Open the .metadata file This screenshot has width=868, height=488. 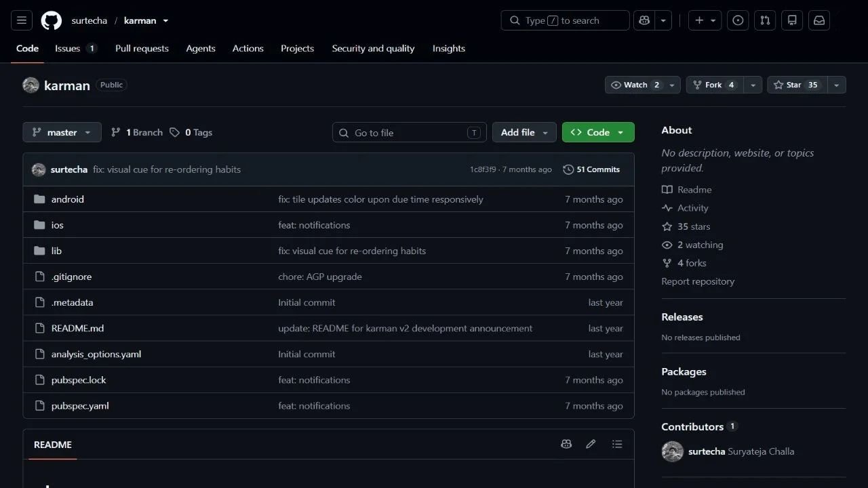(73, 303)
